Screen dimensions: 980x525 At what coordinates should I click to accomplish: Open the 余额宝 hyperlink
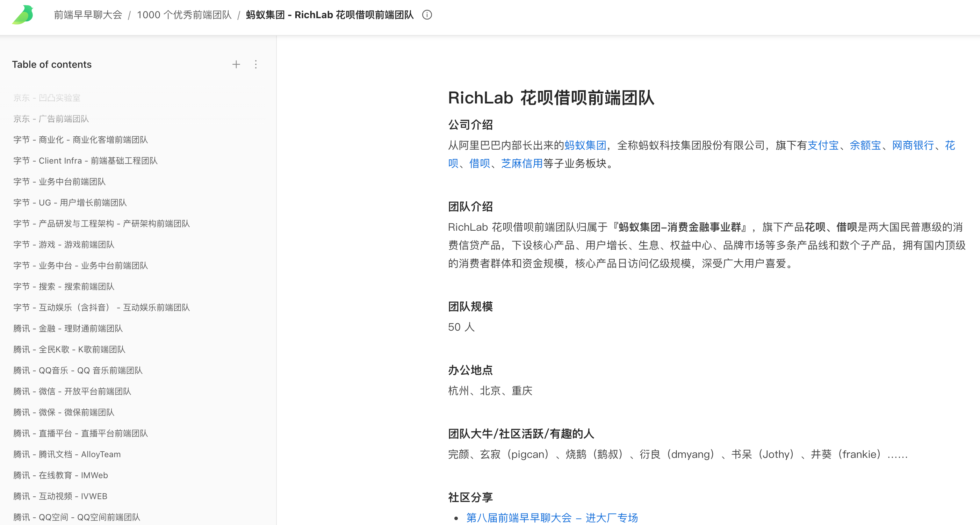tap(865, 145)
